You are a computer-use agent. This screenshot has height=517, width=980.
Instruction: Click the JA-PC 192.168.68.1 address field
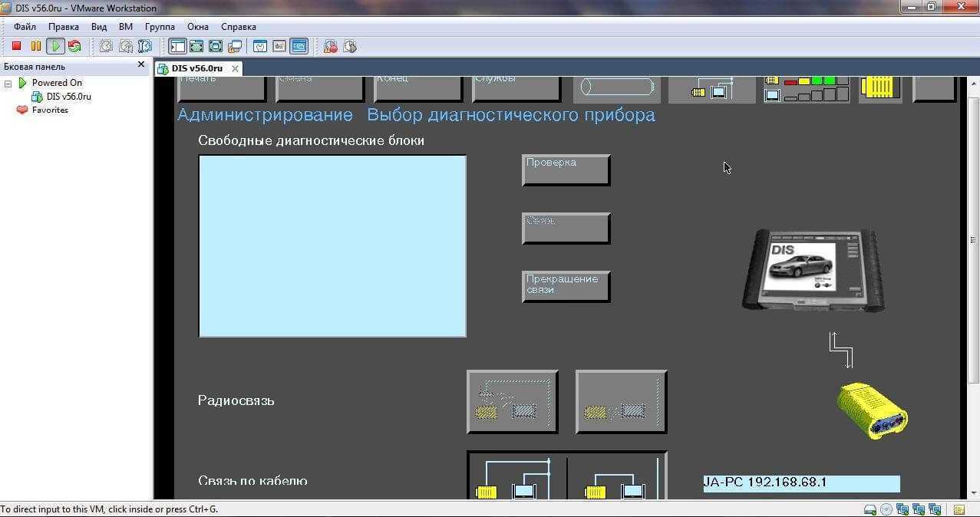[x=800, y=483]
